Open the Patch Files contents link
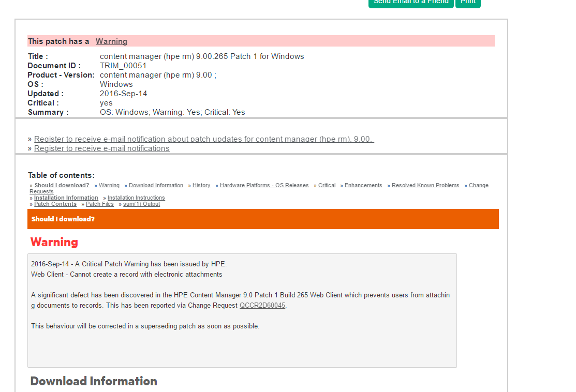 tap(99, 204)
